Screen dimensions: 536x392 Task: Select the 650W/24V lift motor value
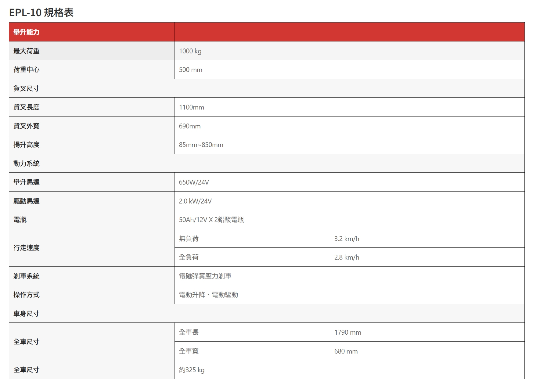(194, 182)
